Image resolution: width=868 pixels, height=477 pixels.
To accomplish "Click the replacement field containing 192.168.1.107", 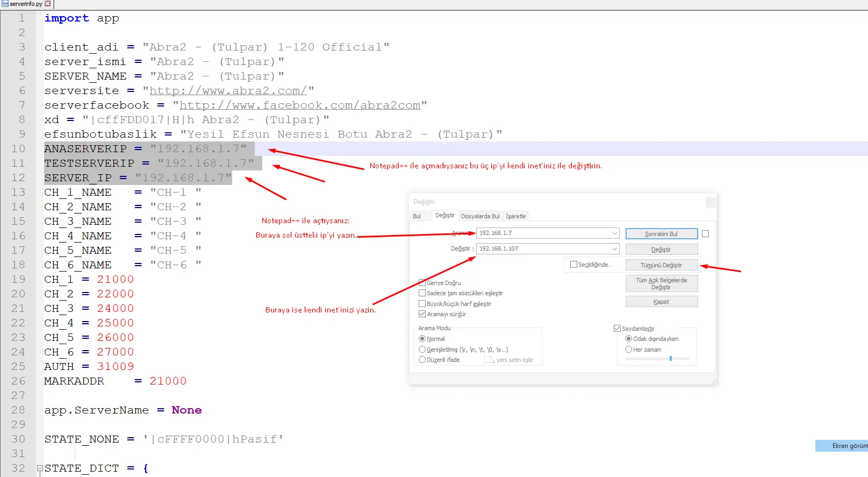I will pyautogui.click(x=543, y=249).
